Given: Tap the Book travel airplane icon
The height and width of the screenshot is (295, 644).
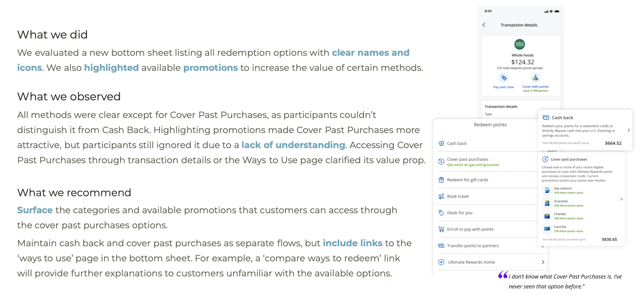Looking at the screenshot, I should (441, 196).
